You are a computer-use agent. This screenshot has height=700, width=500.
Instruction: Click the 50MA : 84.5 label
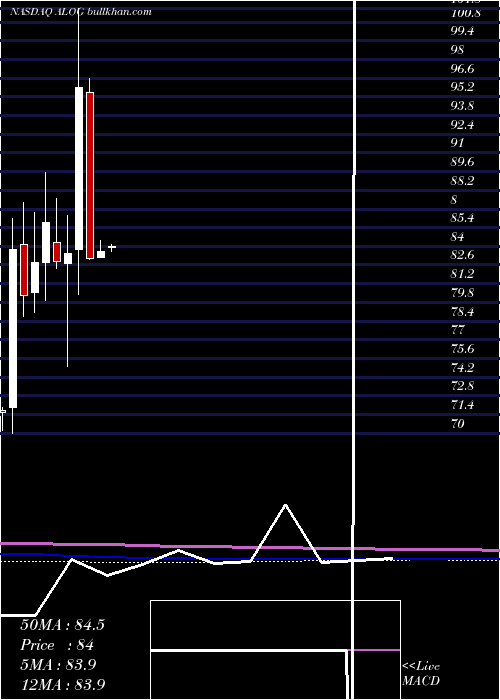62,625
